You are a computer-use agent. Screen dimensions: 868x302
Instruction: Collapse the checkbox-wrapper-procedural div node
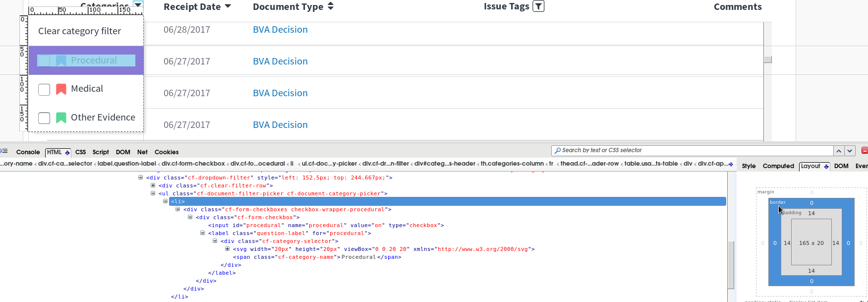point(178,209)
